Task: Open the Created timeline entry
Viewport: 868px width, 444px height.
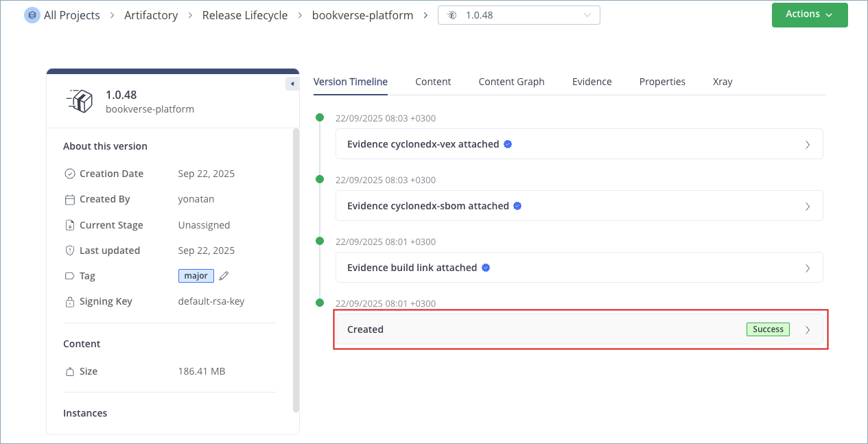Action: 579,329
